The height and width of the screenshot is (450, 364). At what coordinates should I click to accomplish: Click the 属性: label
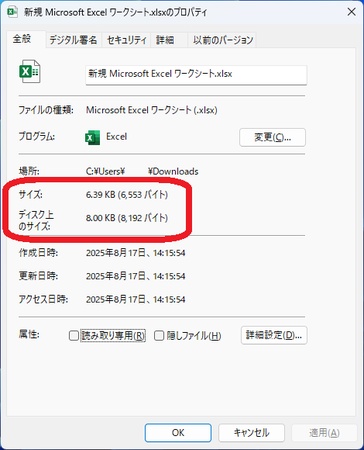pos(29,334)
